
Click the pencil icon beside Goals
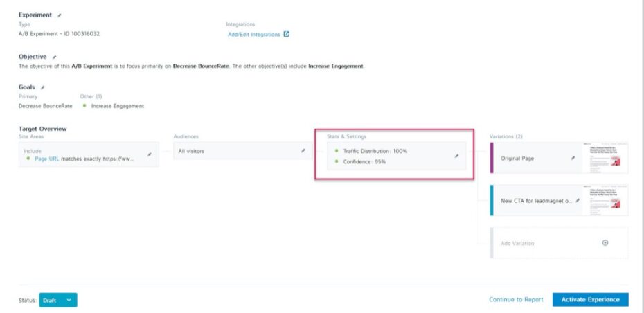point(42,88)
